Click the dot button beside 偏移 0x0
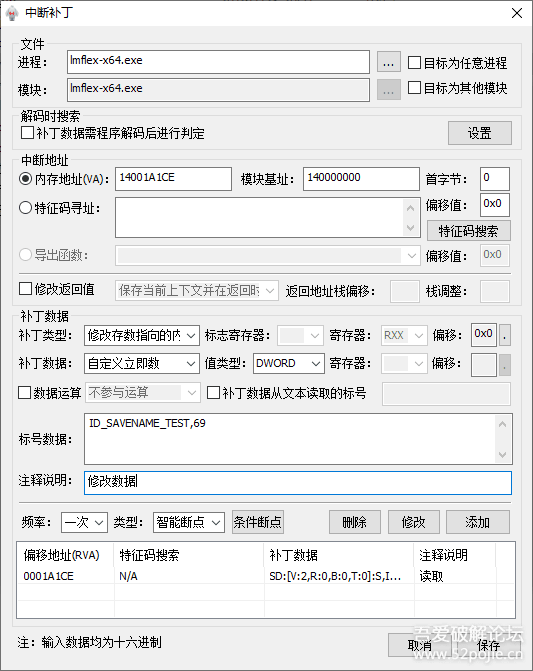Viewport: 533px width, 671px height. pos(505,335)
